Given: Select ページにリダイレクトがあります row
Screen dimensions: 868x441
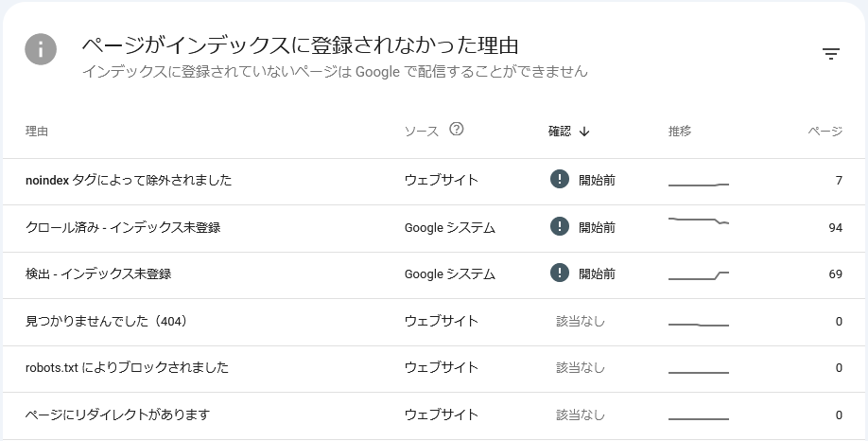Looking at the screenshot, I should [x=434, y=415].
